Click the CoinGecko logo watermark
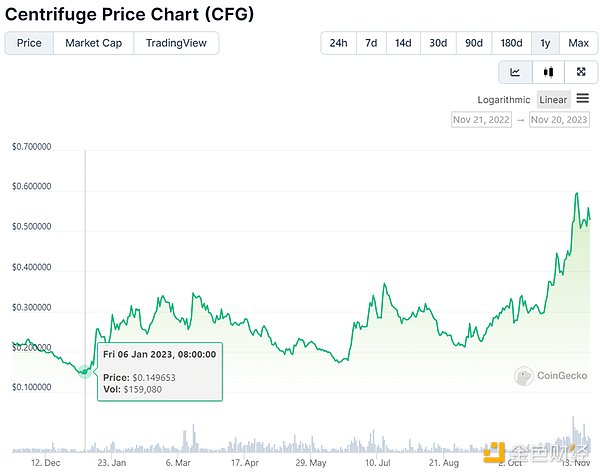 click(x=551, y=377)
